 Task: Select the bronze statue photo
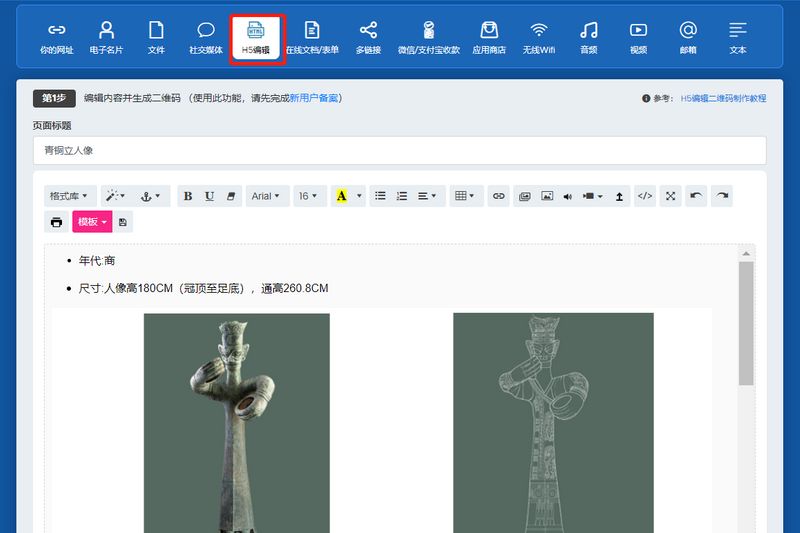(x=237, y=423)
